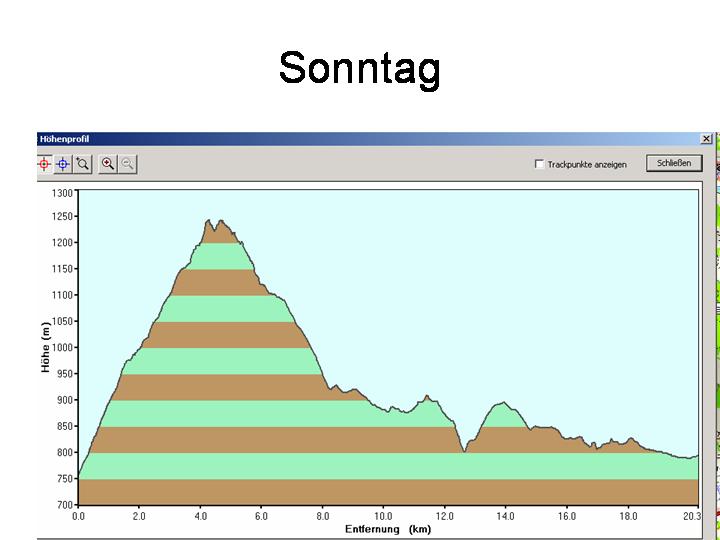Click the Trackpunkte anzeigen label text
720x540 pixels.
[x=587, y=164]
